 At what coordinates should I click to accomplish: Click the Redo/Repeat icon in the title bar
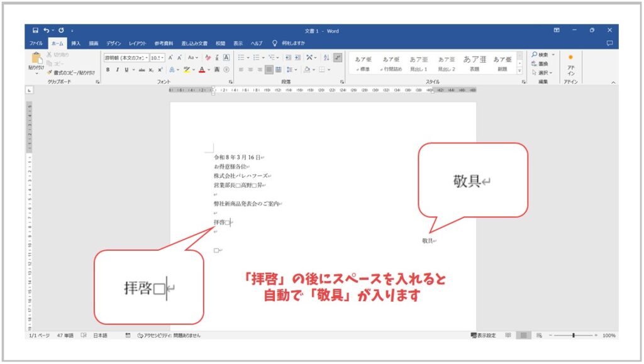pyautogui.click(x=61, y=30)
